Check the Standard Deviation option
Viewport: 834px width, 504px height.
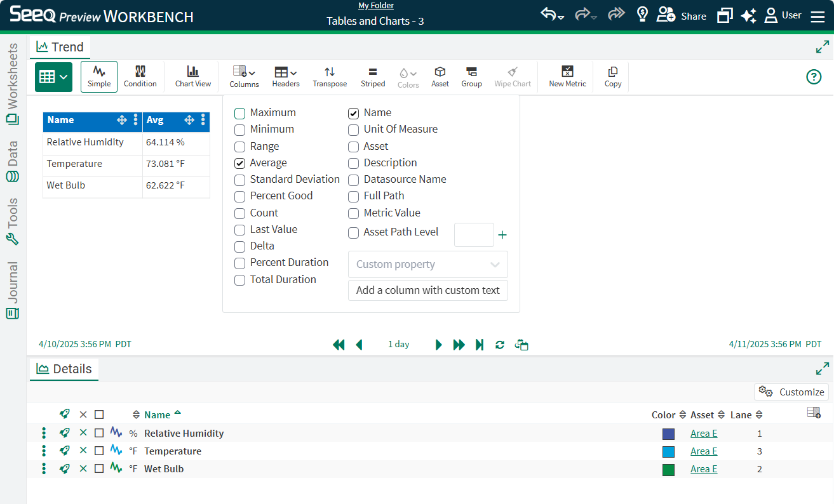click(240, 180)
